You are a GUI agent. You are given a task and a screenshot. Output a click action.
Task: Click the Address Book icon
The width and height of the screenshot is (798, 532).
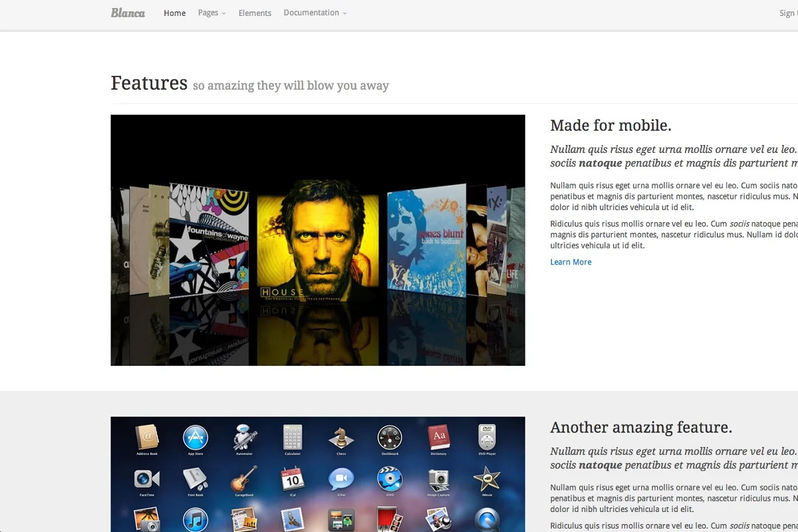tap(147, 438)
